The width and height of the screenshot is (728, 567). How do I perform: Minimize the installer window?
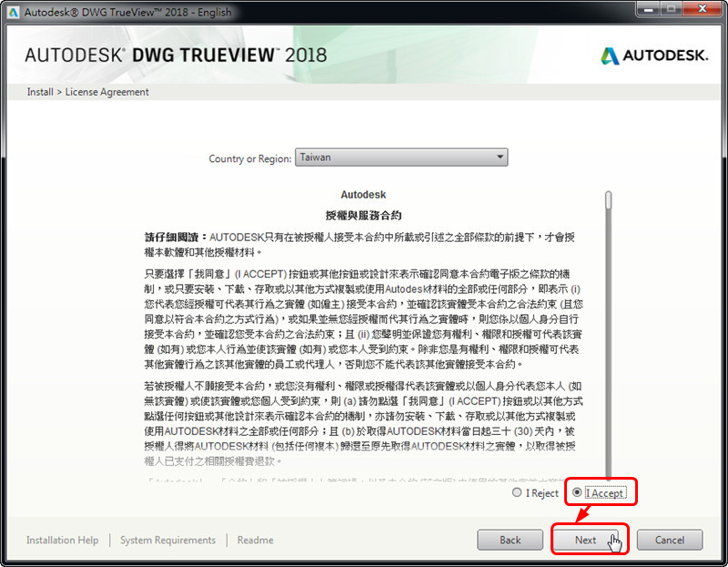[649, 9]
